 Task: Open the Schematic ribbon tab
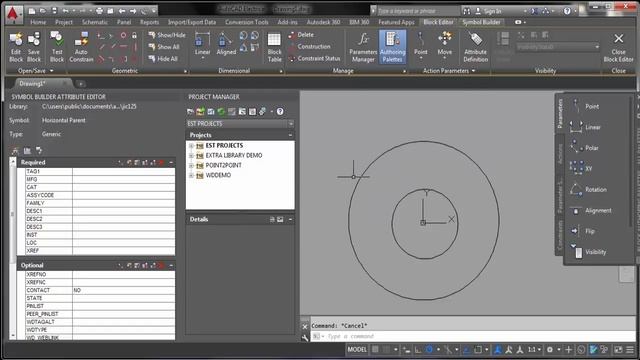click(x=95, y=22)
